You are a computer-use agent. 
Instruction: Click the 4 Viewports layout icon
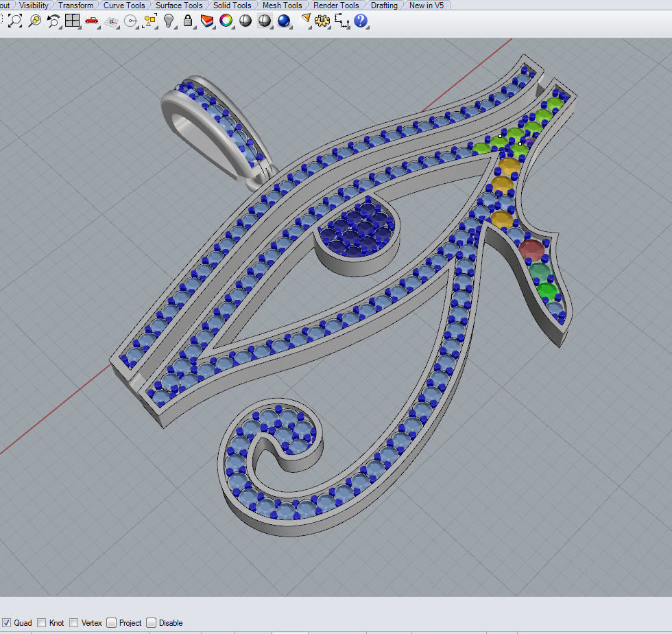point(72,20)
